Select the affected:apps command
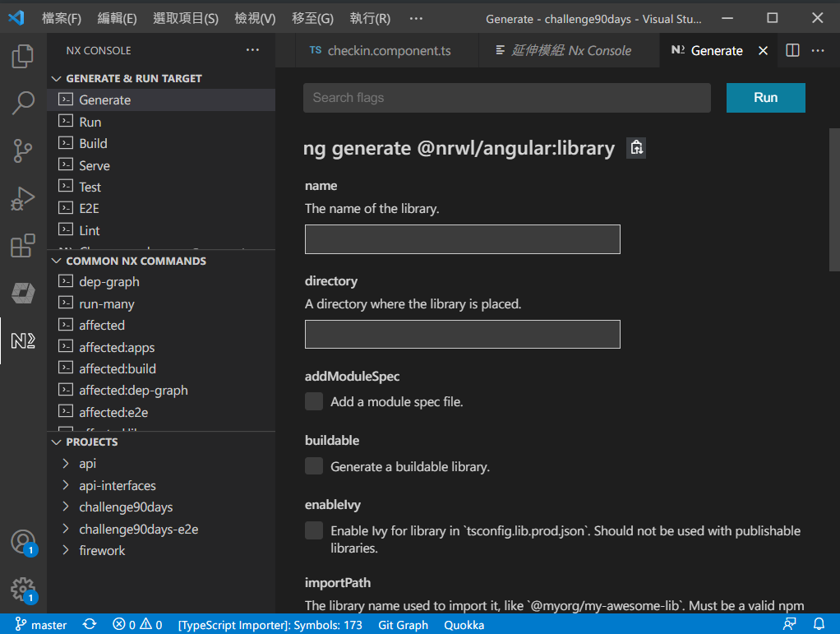Screen dimensions: 840x634 161,347
